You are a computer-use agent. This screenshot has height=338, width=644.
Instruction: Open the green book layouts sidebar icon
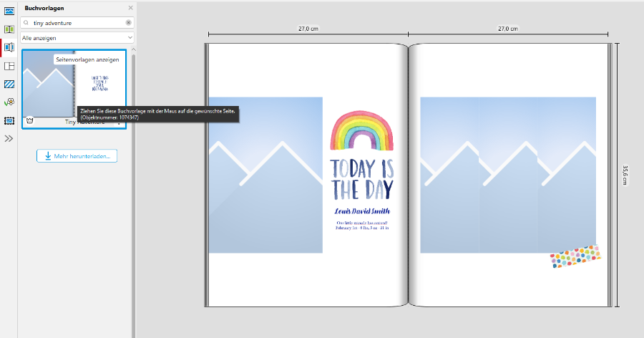[x=9, y=29]
